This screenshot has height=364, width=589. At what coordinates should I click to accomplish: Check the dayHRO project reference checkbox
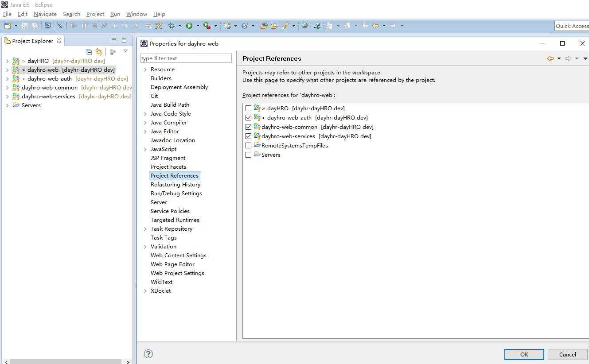click(x=248, y=108)
